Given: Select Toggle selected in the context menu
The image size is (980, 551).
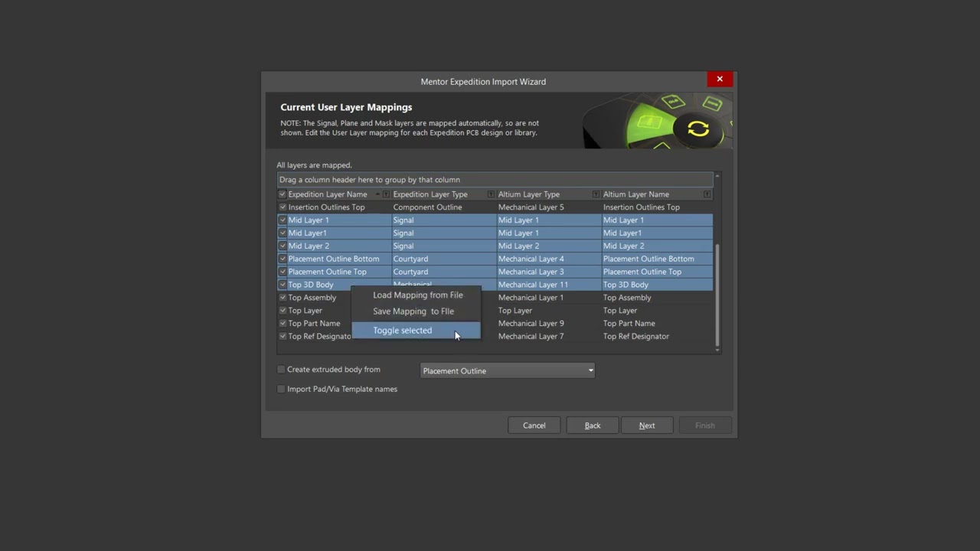Looking at the screenshot, I should (403, 331).
